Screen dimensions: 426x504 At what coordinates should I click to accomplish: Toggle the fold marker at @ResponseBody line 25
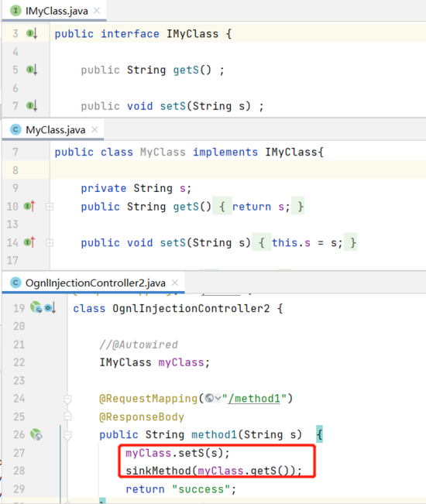tap(67, 416)
